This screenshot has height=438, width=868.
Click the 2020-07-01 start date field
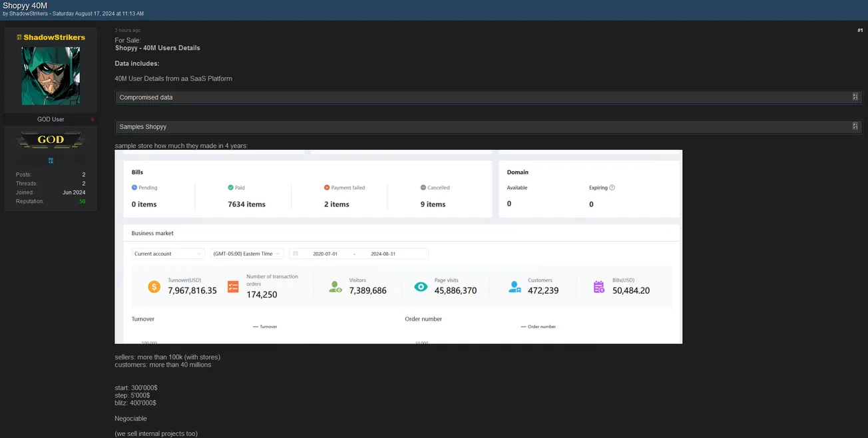click(x=326, y=254)
